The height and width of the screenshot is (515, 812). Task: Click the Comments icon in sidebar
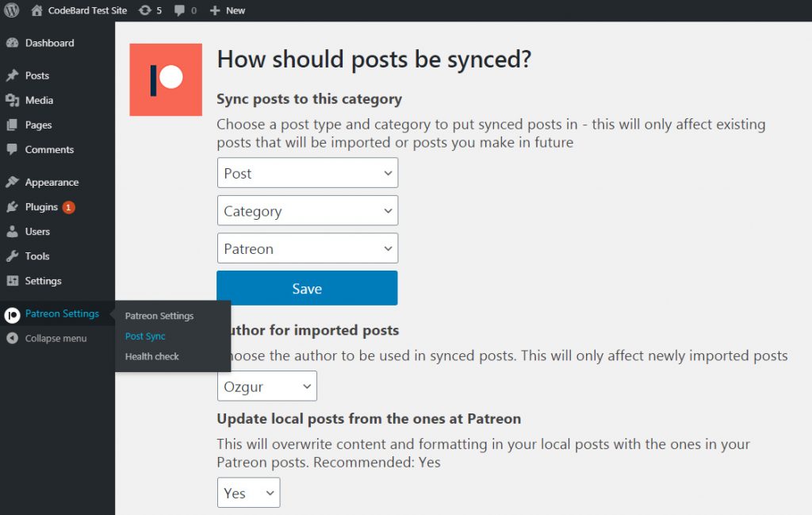pos(13,149)
